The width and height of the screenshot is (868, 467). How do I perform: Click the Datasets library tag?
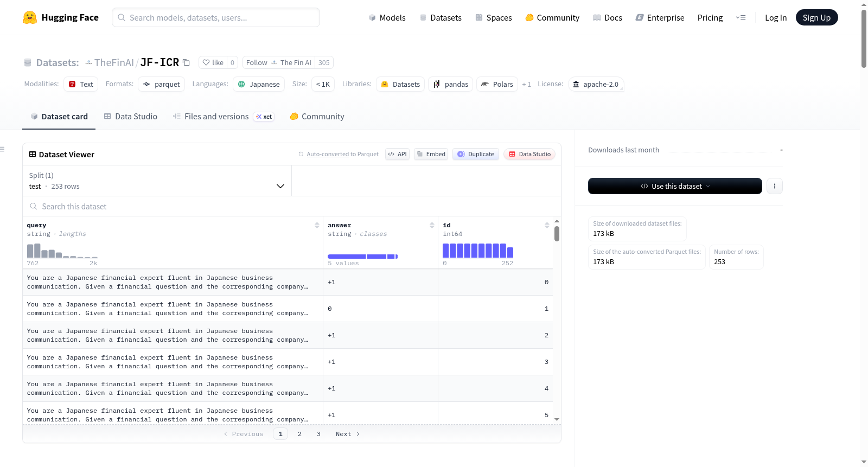[400, 84]
